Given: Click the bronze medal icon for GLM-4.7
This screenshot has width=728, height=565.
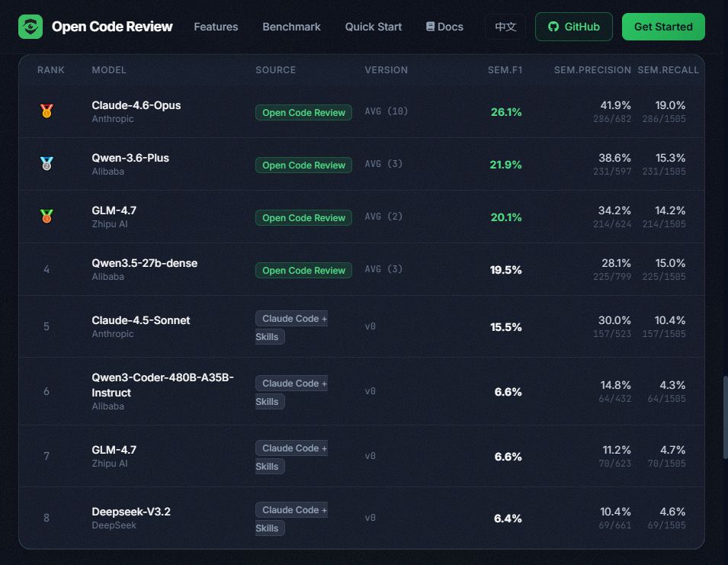Looking at the screenshot, I should (x=47, y=216).
